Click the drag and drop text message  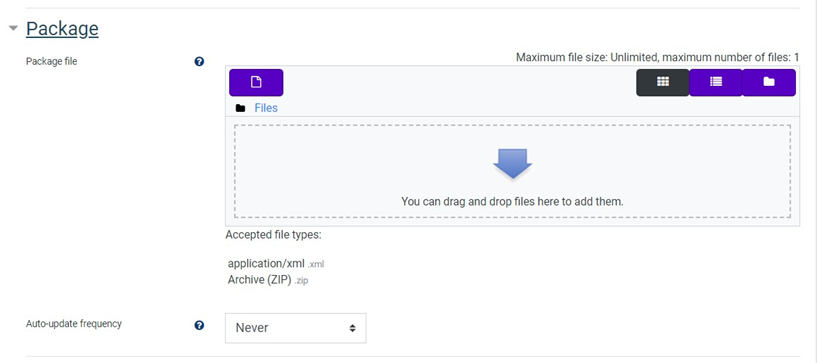pyautogui.click(x=512, y=201)
